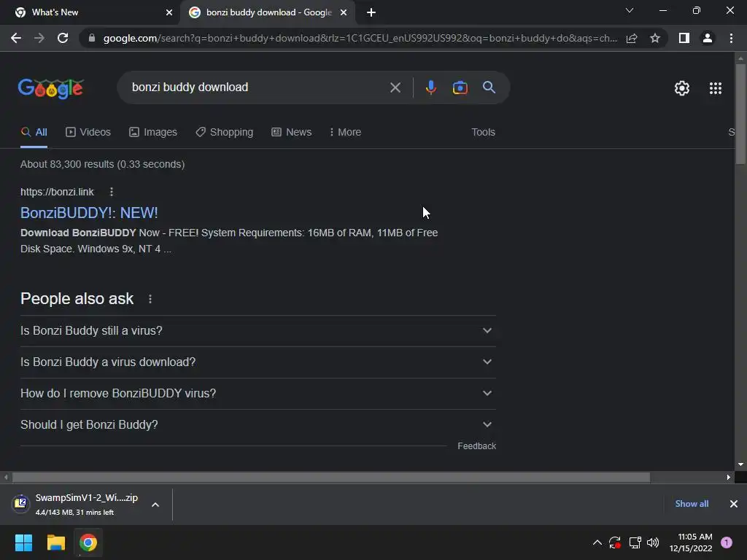Open the notification count badge
747x560 pixels.
727,542
